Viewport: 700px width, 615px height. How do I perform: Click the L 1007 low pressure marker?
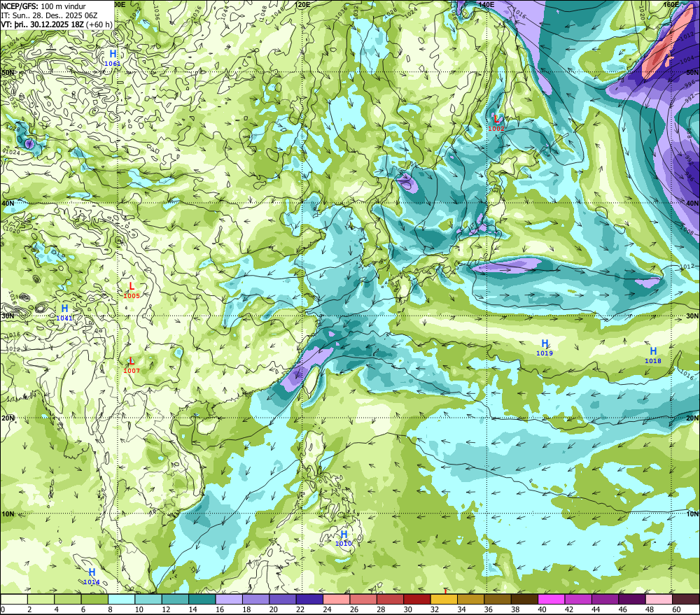pos(132,365)
